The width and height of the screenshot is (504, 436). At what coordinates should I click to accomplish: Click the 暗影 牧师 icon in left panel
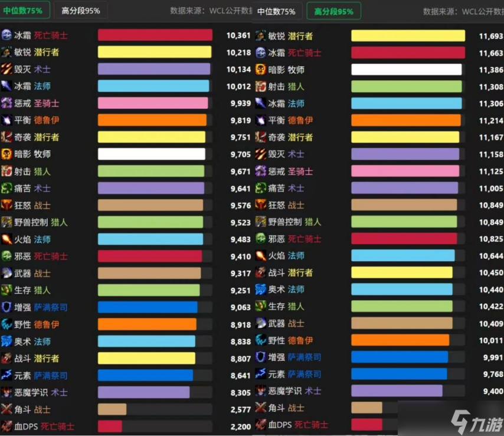(x=6, y=154)
